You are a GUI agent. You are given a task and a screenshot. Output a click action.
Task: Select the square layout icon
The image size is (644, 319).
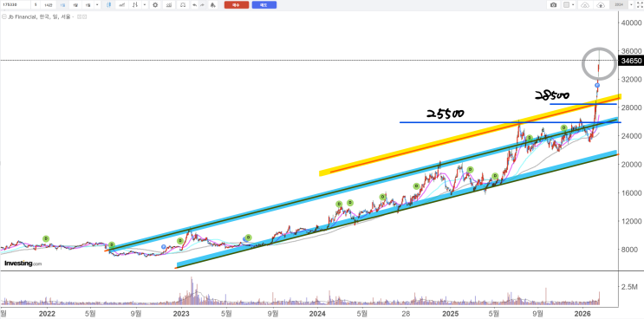566,5
